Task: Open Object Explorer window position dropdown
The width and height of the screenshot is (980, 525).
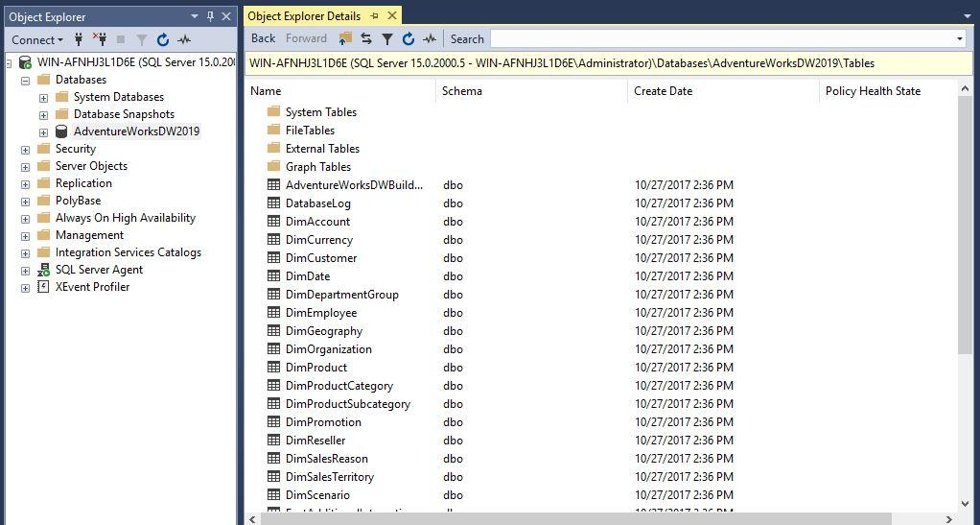Action: [195, 16]
